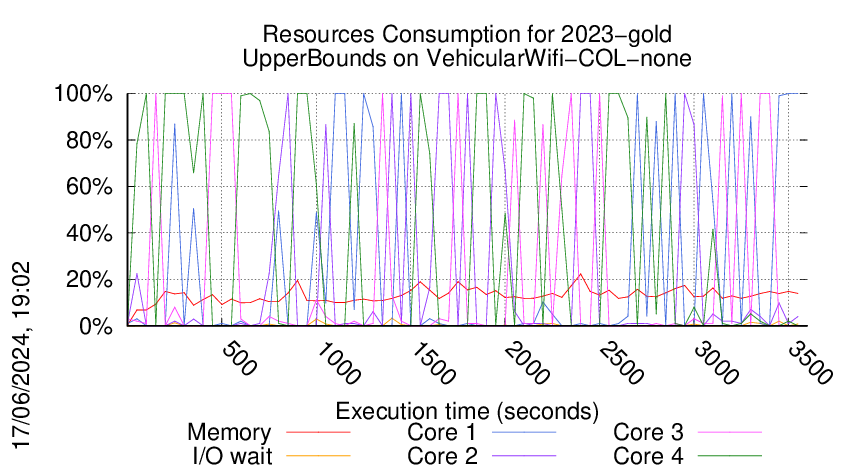Click the timestamp '17/06/2024, 19:02'
The image size is (850, 475).
point(21,356)
